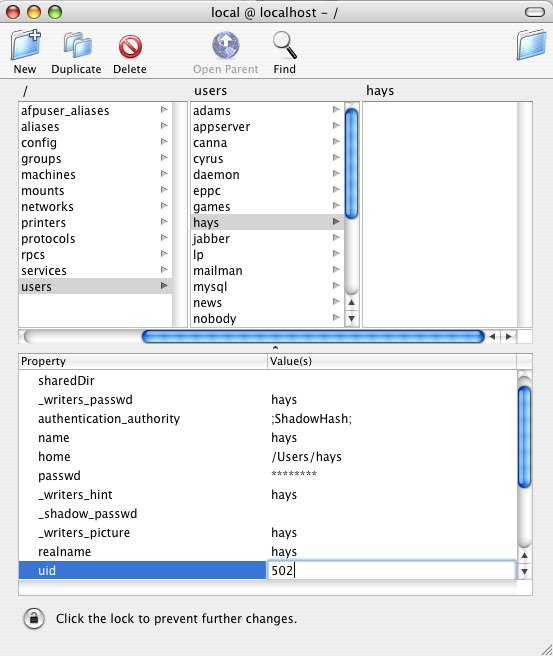Expand the aliases directory arrow

coord(164,126)
